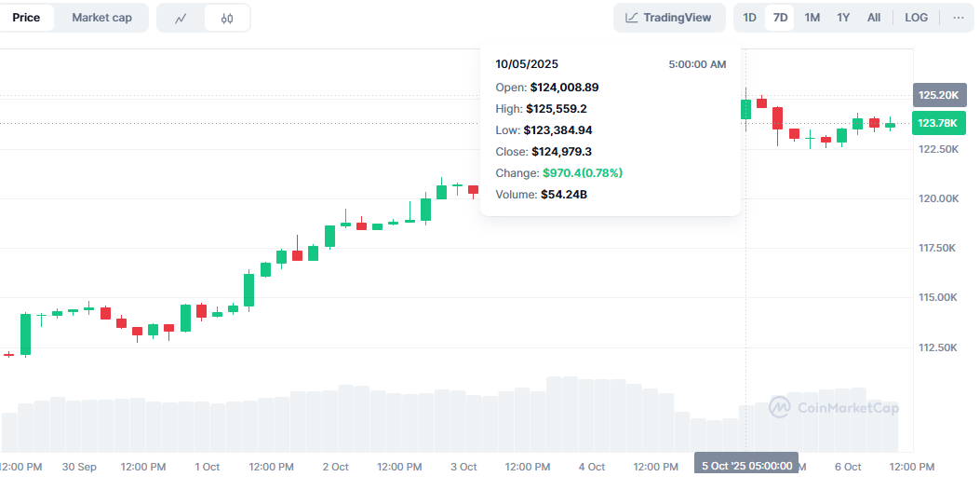Click the 5 Oct '25 05:00:00 time marker

(x=746, y=466)
